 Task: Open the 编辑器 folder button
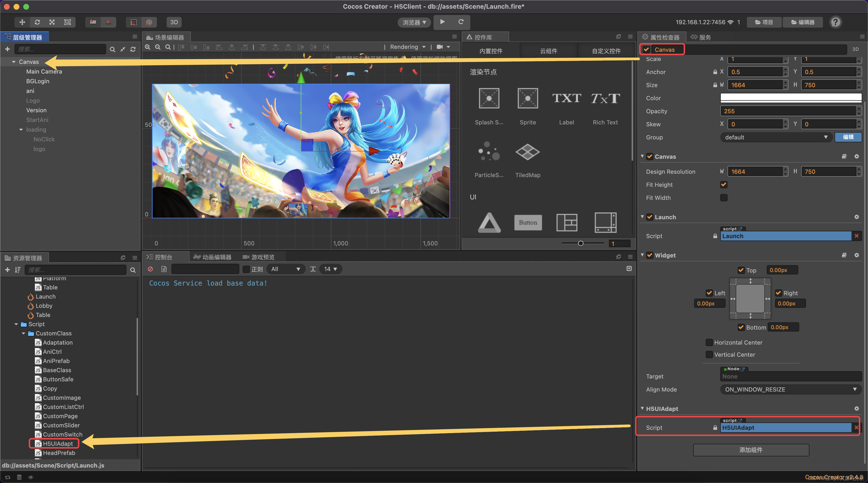point(803,22)
